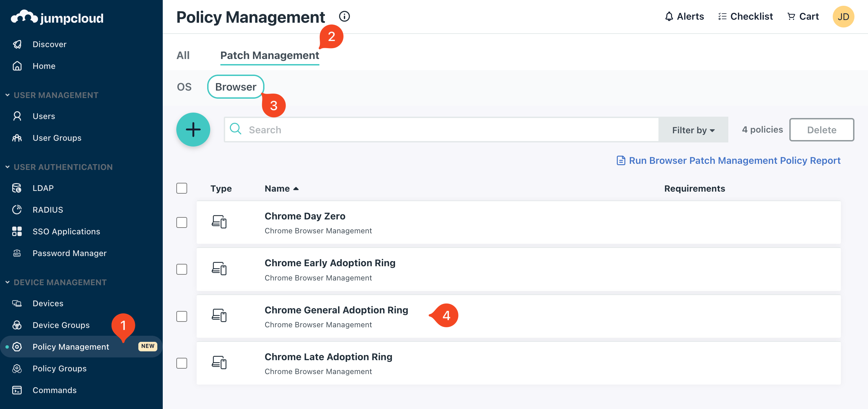Click the Cart shopping icon
The height and width of the screenshot is (409, 868).
[791, 17]
